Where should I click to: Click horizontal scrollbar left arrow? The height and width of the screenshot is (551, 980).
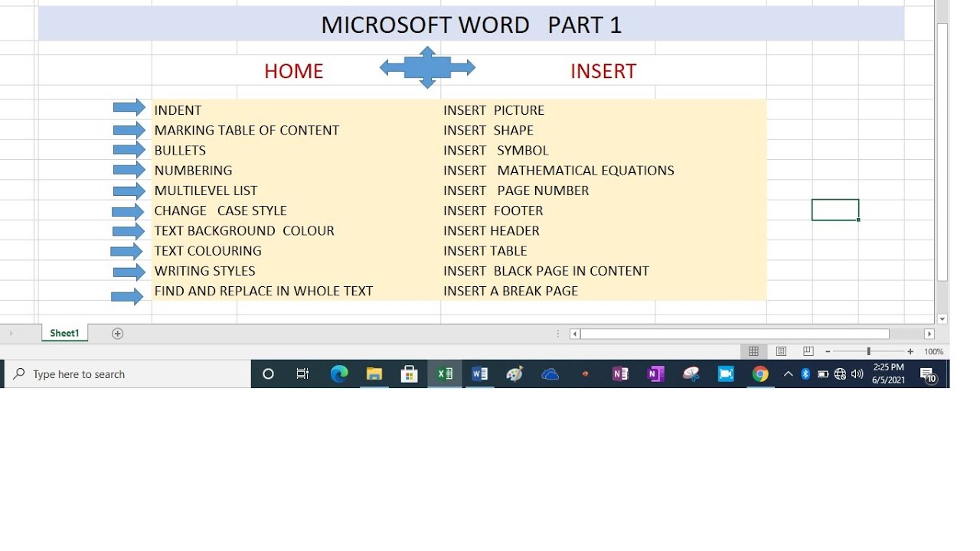click(575, 334)
